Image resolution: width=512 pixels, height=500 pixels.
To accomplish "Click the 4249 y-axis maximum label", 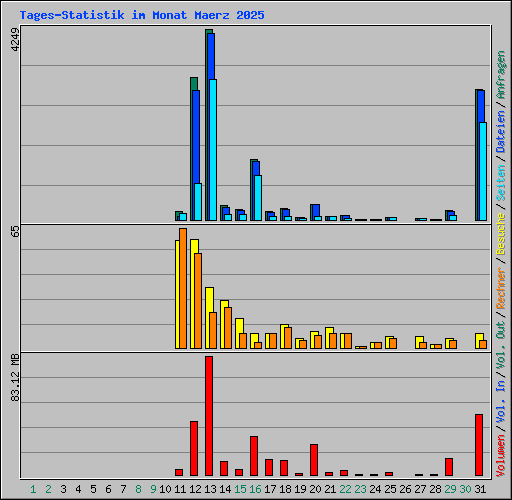I will tap(15, 39).
